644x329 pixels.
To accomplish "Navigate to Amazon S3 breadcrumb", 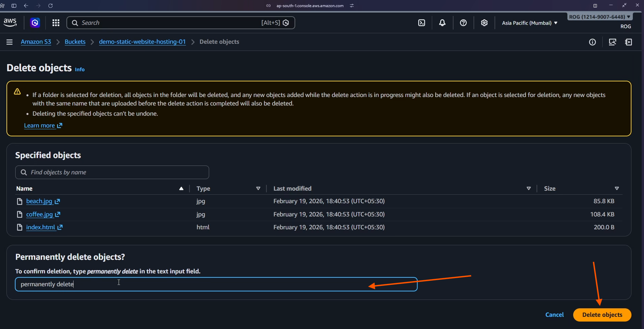I will point(36,42).
